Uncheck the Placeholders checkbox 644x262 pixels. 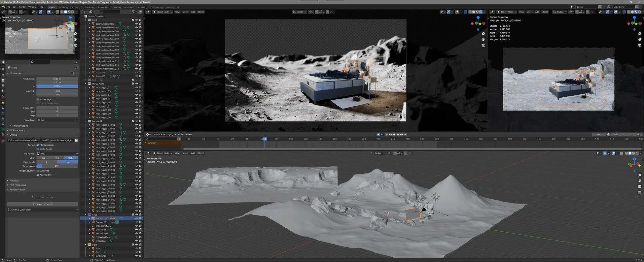coord(38,175)
